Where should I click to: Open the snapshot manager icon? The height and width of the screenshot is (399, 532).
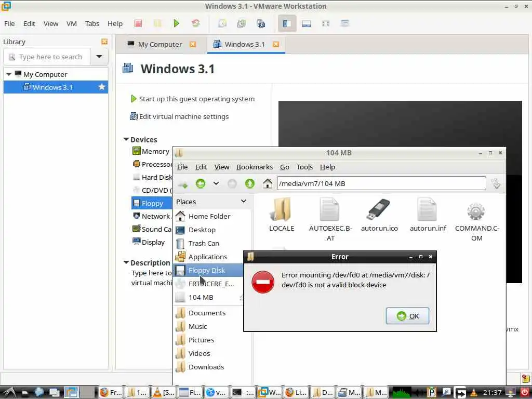[x=261, y=23]
